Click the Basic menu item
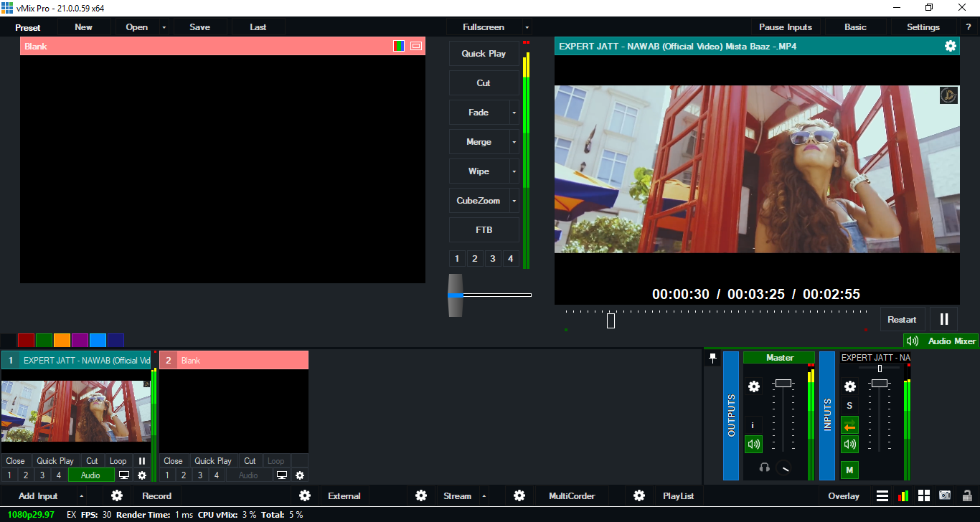 [x=855, y=27]
